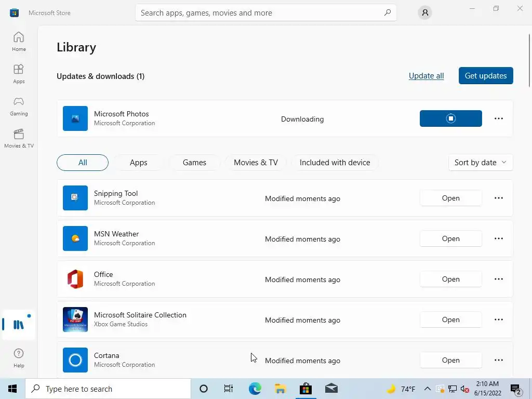Screen dimensions: 532x399
Task: Open Office with its Open button
Action: [x=450, y=279]
